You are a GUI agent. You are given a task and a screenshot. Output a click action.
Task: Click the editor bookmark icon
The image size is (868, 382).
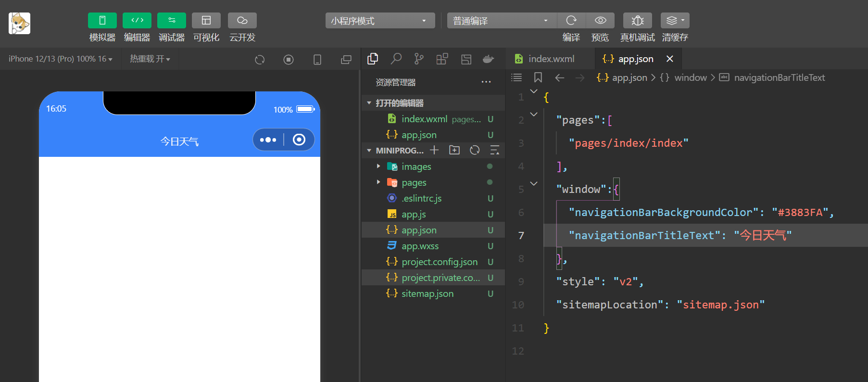[x=538, y=77]
